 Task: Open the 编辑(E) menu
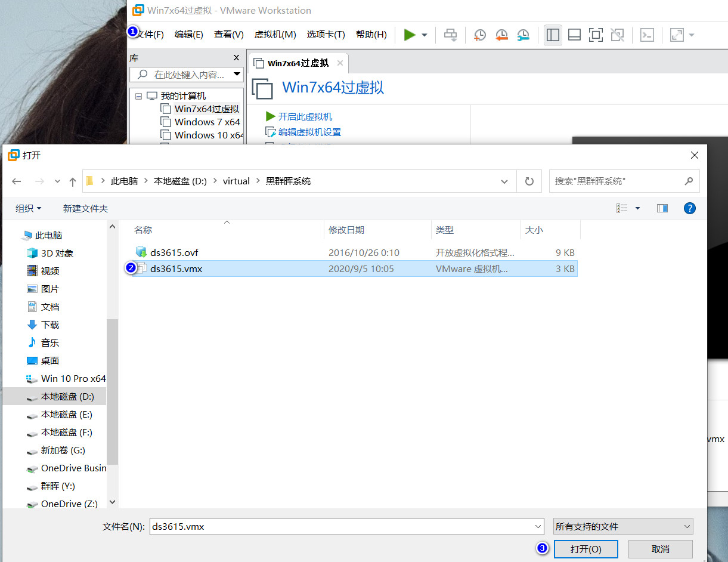point(188,35)
